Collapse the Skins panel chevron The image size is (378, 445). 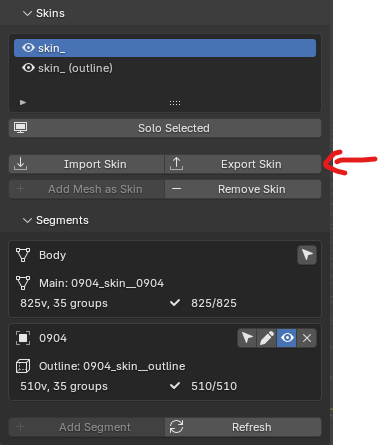pos(27,13)
